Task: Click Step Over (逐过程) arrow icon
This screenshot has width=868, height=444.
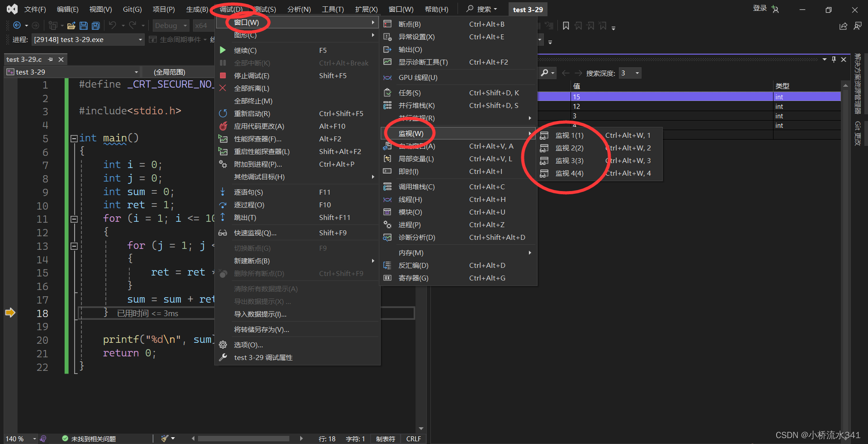Action: 222,205
